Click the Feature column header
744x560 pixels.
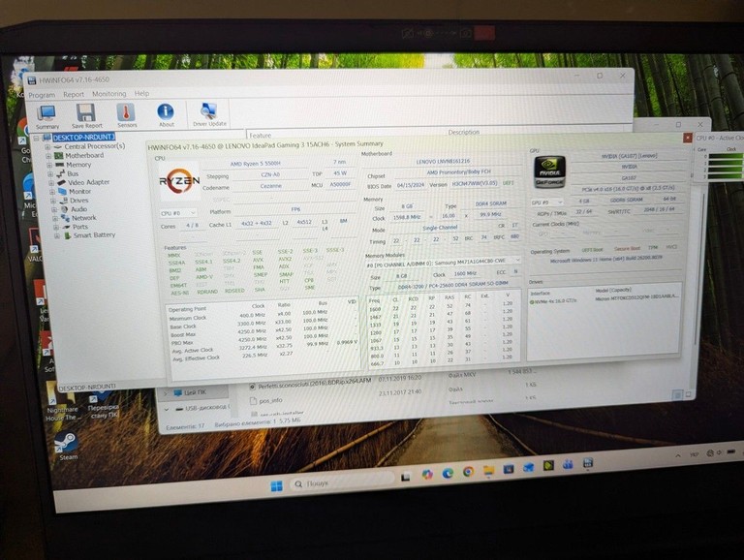[261, 136]
